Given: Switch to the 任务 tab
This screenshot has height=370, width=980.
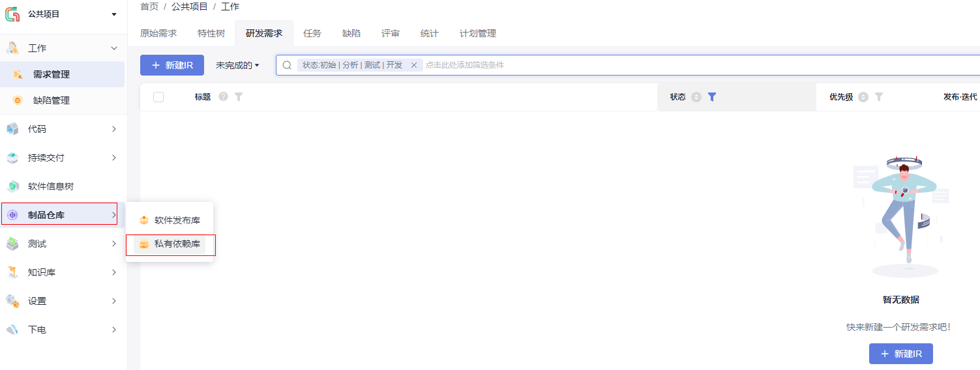Looking at the screenshot, I should [x=312, y=33].
